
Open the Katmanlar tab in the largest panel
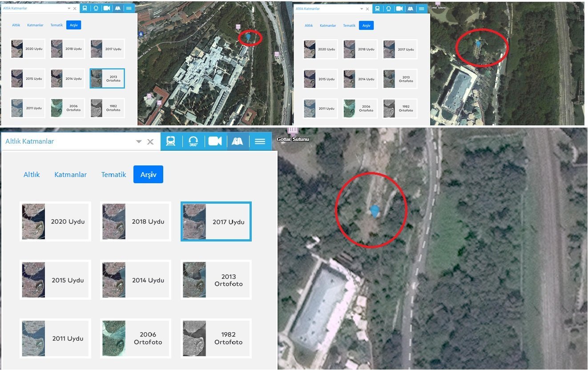coord(70,174)
